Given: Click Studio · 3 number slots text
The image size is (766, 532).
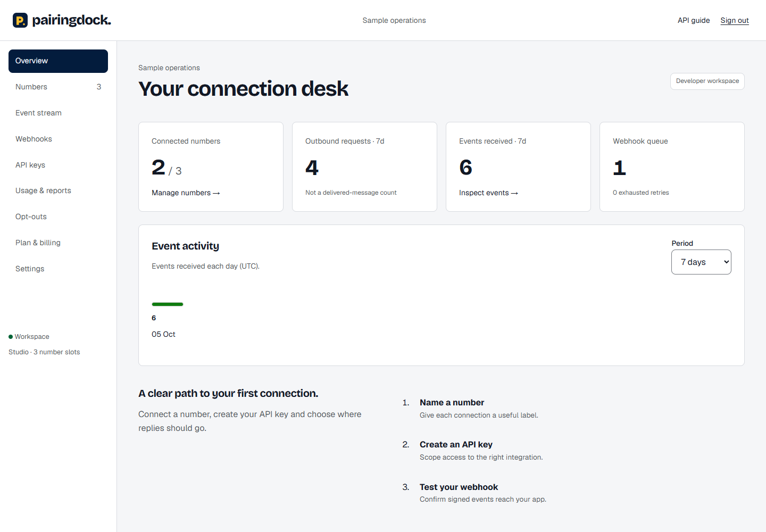Looking at the screenshot, I should tap(44, 352).
